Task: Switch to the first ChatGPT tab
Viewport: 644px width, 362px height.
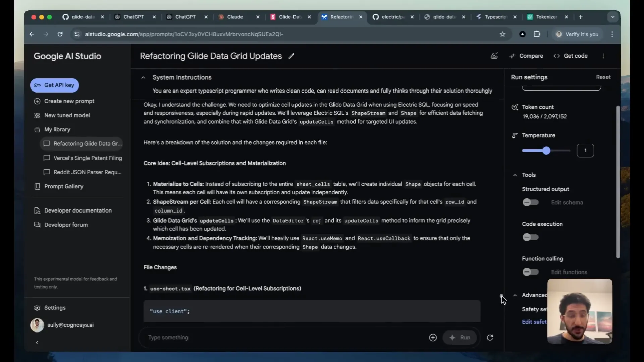Action: (133, 17)
